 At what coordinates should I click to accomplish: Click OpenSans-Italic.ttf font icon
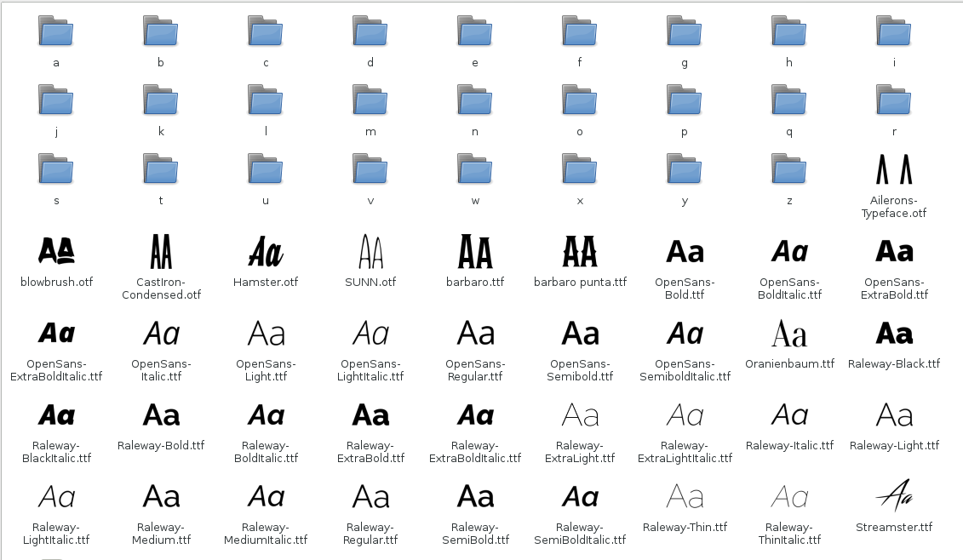coord(161,334)
